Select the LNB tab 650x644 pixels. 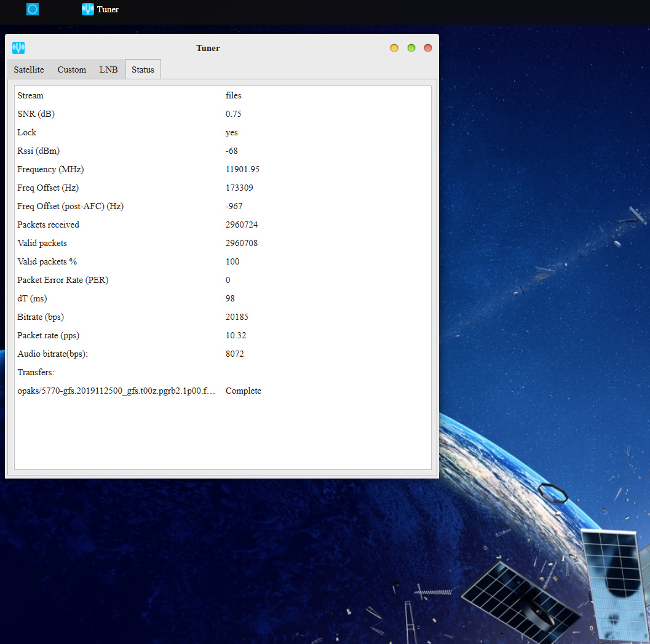[x=108, y=70]
